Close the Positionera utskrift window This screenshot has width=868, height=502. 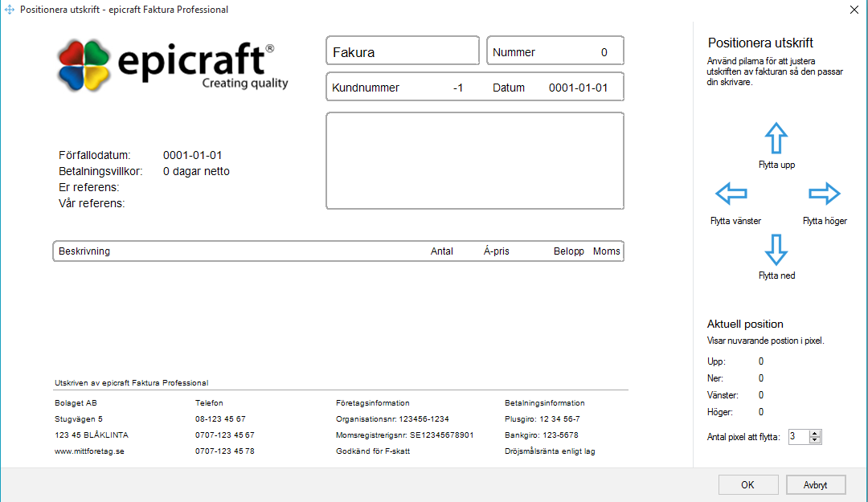coord(854,10)
